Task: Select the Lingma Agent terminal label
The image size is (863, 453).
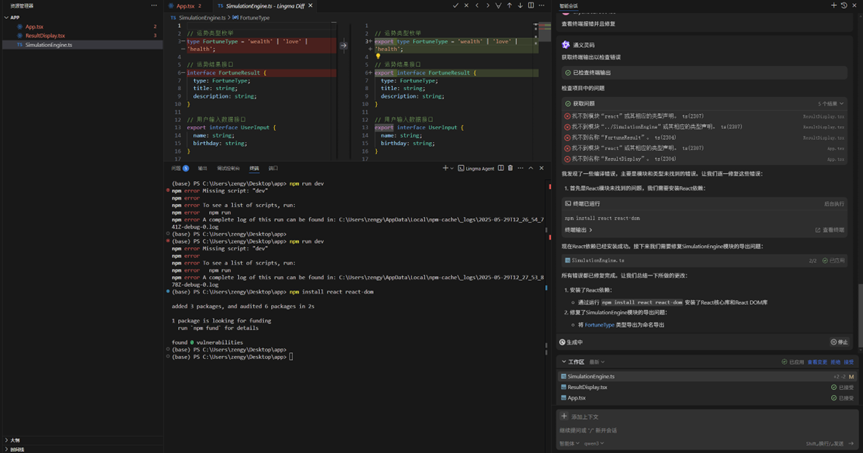Action: (476, 168)
